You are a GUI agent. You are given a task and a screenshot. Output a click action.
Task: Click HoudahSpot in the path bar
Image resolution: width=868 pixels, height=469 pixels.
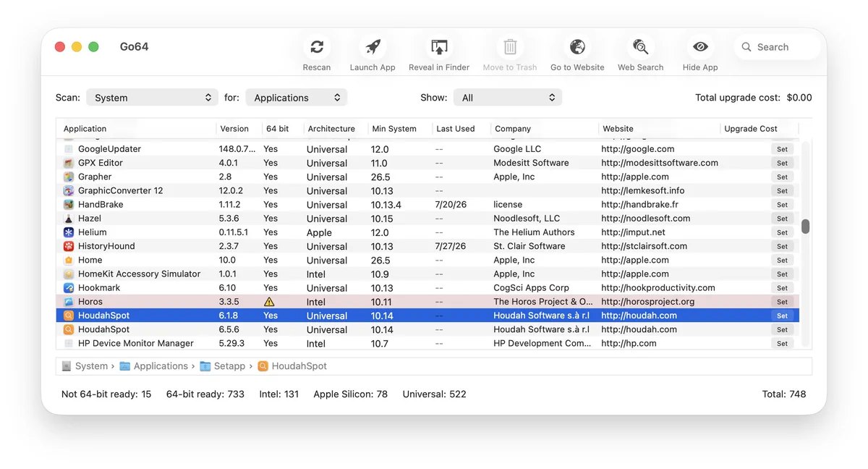point(292,366)
